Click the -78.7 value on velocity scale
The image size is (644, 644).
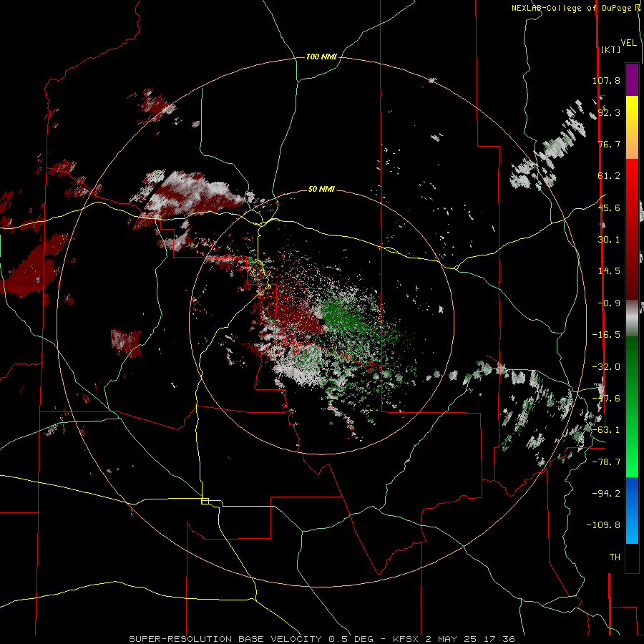point(606,462)
